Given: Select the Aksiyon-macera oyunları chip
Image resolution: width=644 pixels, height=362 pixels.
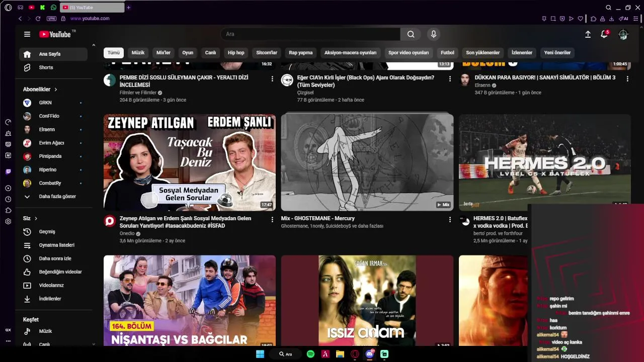Looking at the screenshot, I should coord(350,53).
